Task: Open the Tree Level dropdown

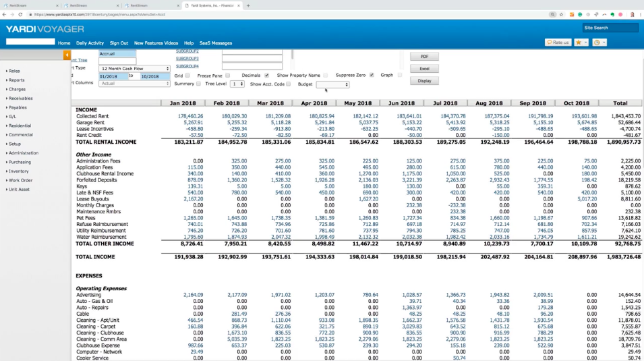Action: coord(237,84)
